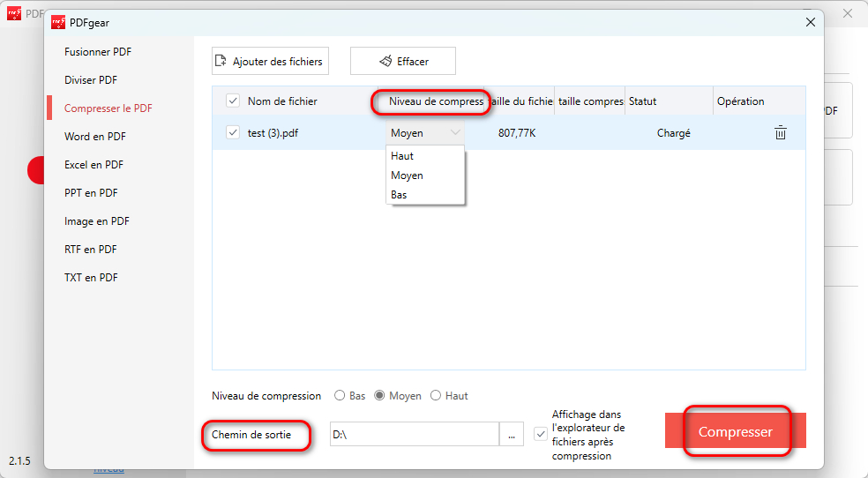Browse output path with ... button
Screen dimensions: 868x478
(512, 434)
